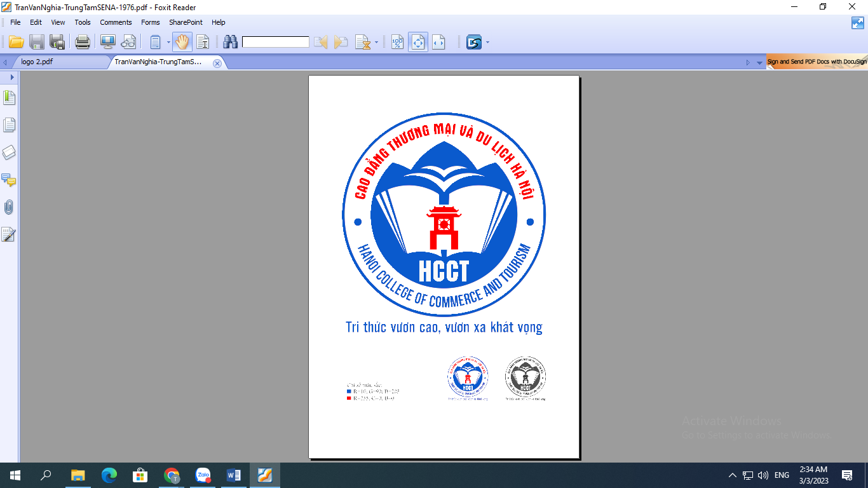The height and width of the screenshot is (488, 868).
Task: Open the Comments menu
Action: [116, 22]
